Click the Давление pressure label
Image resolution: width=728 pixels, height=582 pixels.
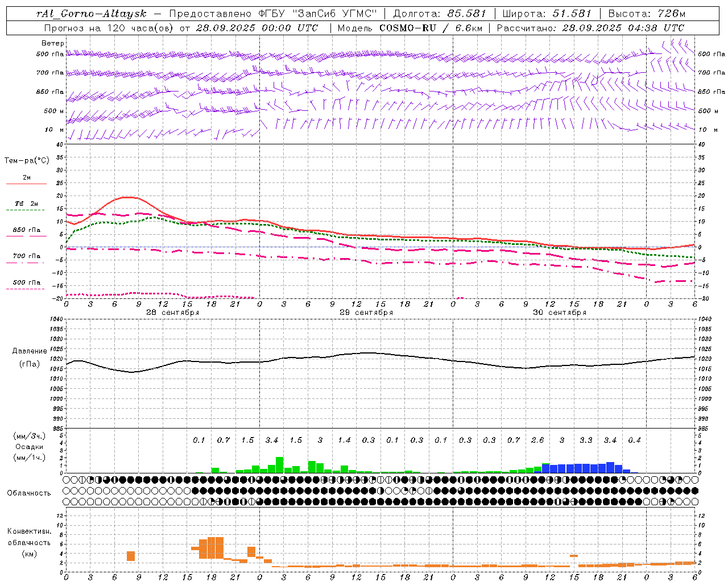(x=30, y=351)
